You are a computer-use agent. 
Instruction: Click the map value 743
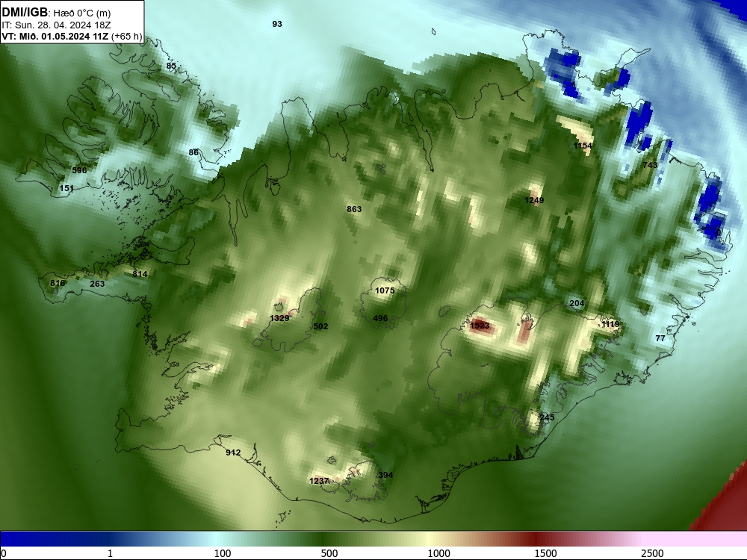(x=650, y=165)
